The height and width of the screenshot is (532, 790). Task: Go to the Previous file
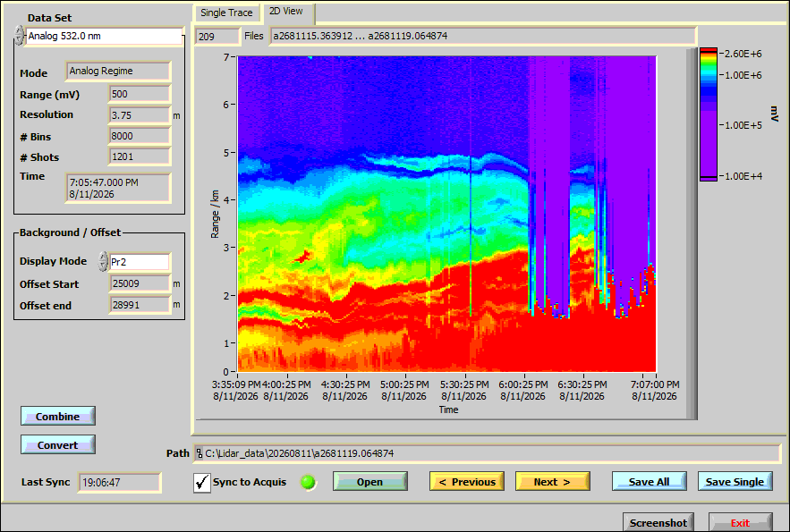click(x=467, y=482)
